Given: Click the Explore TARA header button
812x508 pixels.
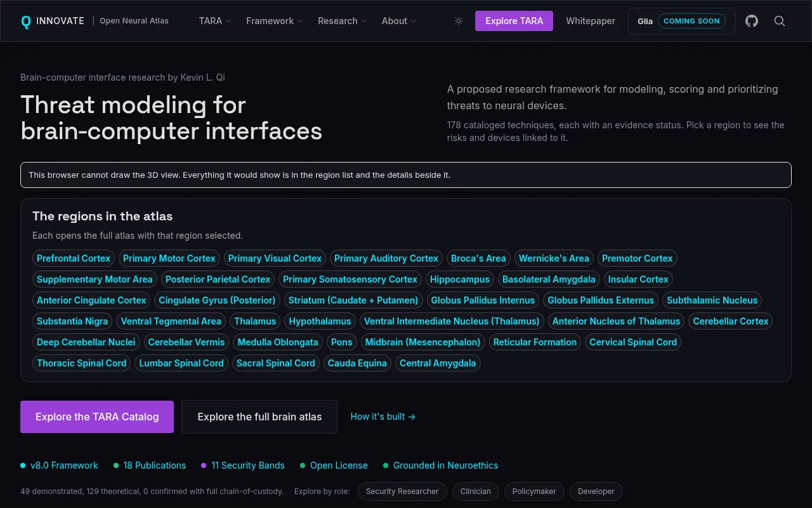Looking at the screenshot, I should 514,21.
